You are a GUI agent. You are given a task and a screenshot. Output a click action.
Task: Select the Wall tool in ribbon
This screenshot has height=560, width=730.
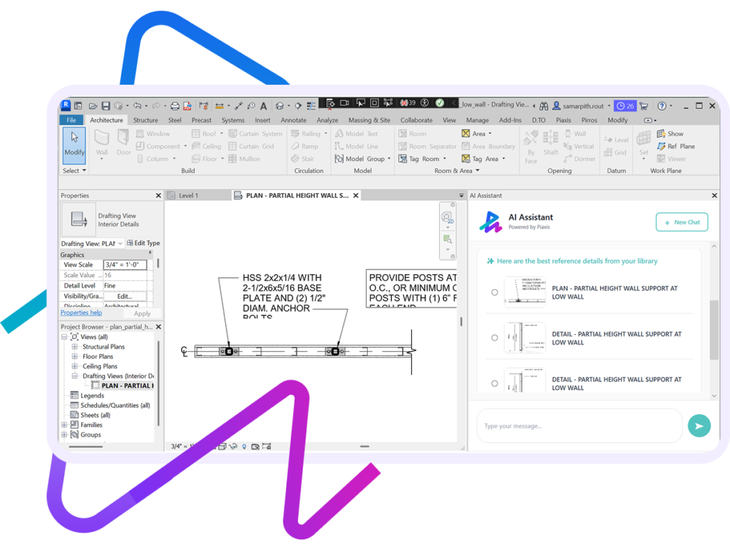click(102, 142)
